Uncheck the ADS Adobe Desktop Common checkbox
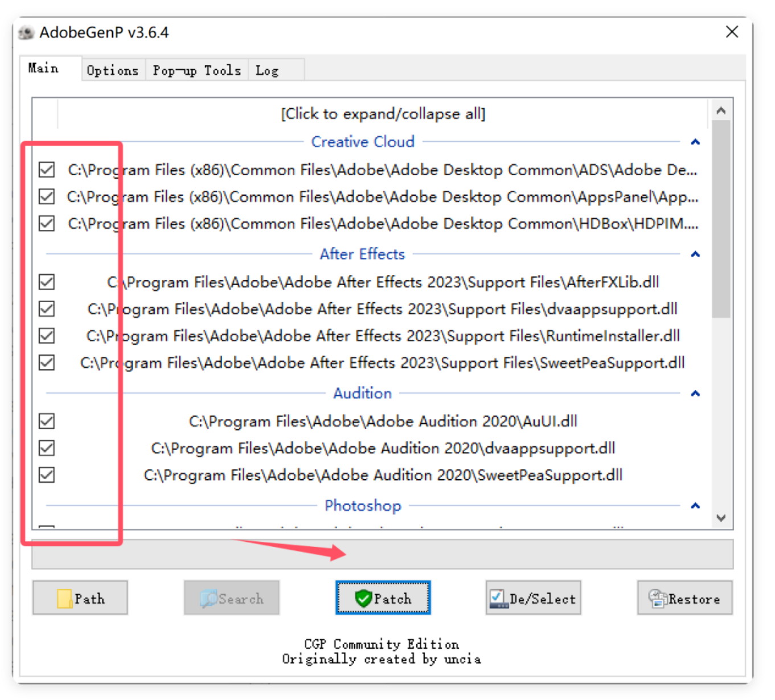The width and height of the screenshot is (775, 700). pyautogui.click(x=47, y=170)
